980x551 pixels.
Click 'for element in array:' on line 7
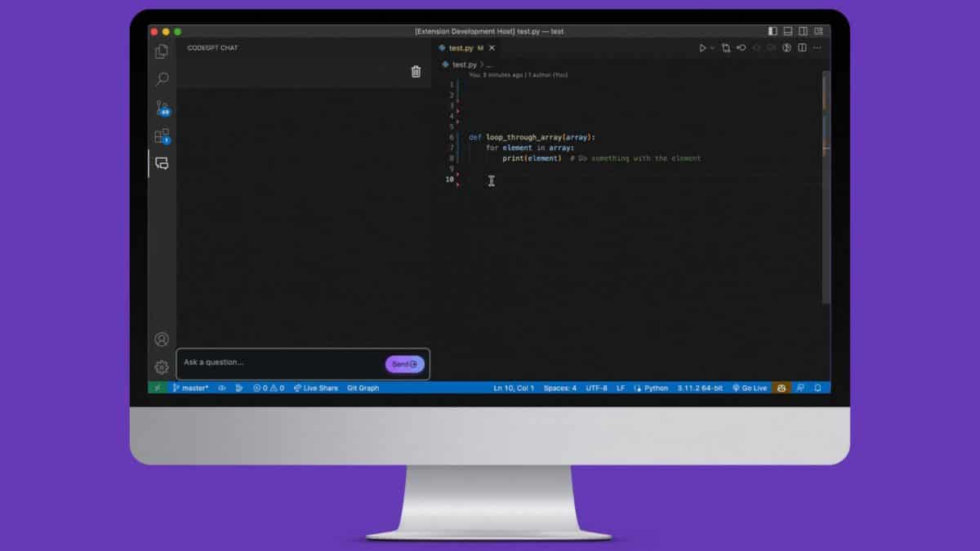(x=530, y=148)
